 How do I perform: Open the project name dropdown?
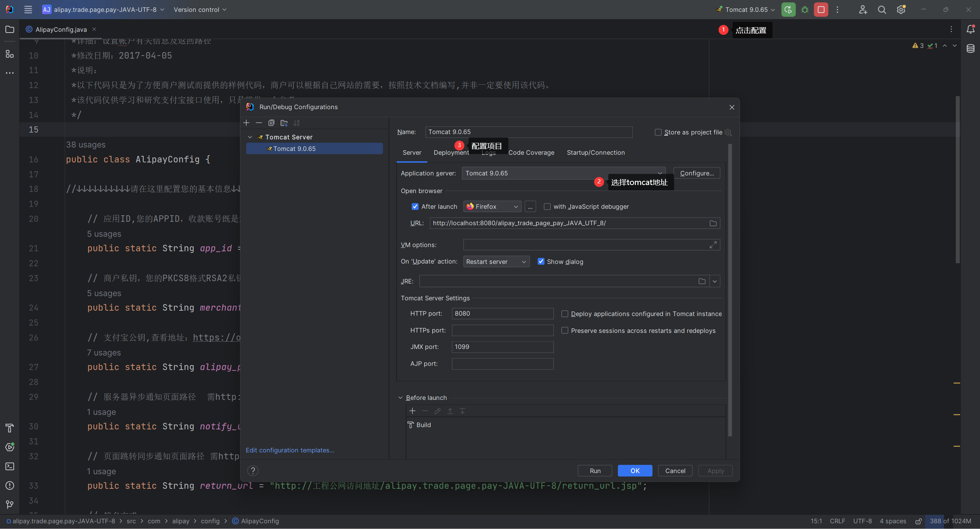click(x=103, y=10)
